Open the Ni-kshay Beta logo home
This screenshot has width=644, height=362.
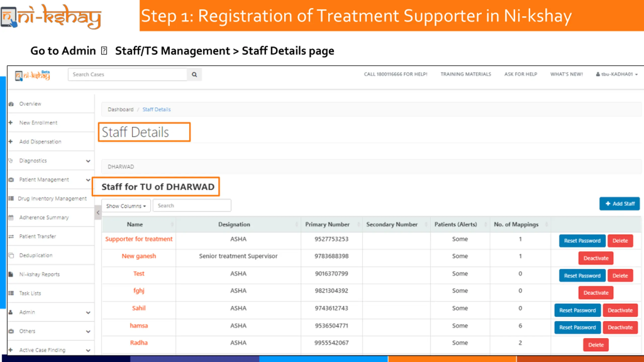32,75
